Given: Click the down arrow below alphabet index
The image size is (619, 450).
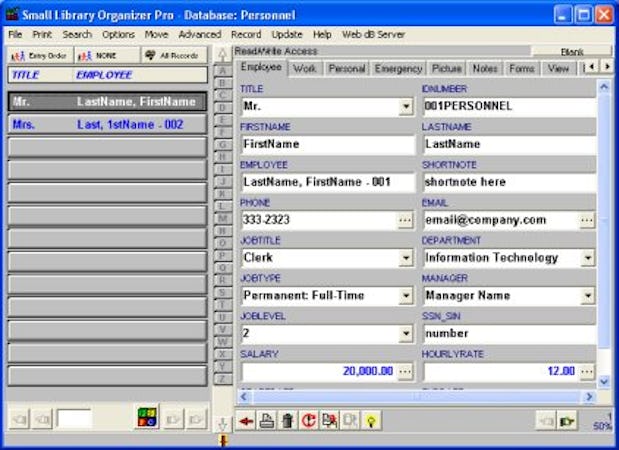Looking at the screenshot, I should pos(223,424).
